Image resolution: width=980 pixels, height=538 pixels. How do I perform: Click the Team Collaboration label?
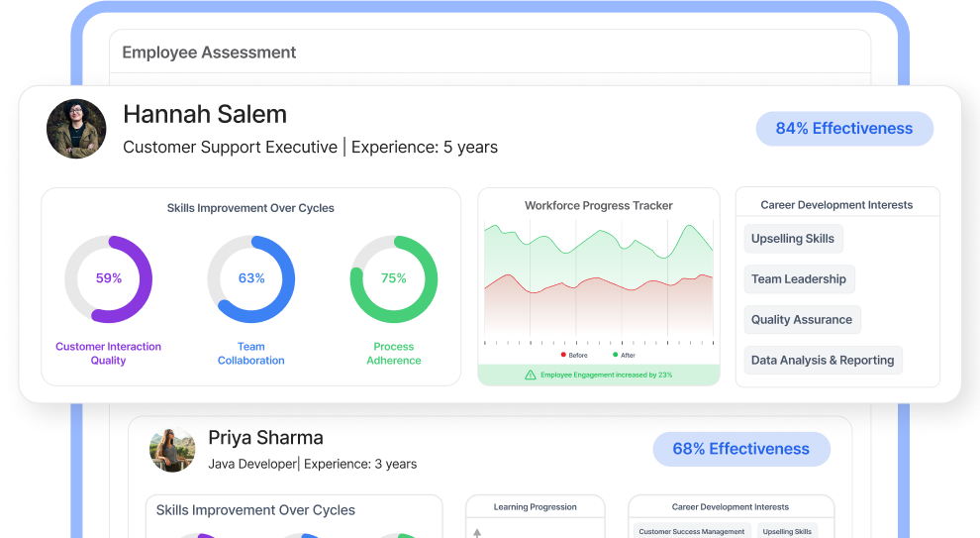point(251,354)
